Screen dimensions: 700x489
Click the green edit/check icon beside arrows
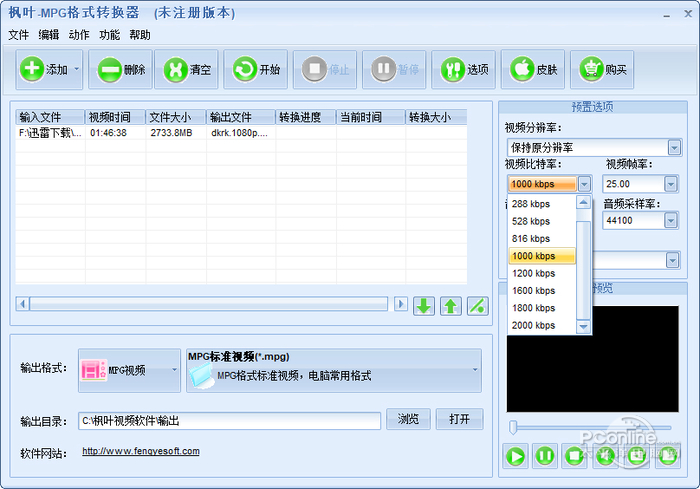[478, 306]
